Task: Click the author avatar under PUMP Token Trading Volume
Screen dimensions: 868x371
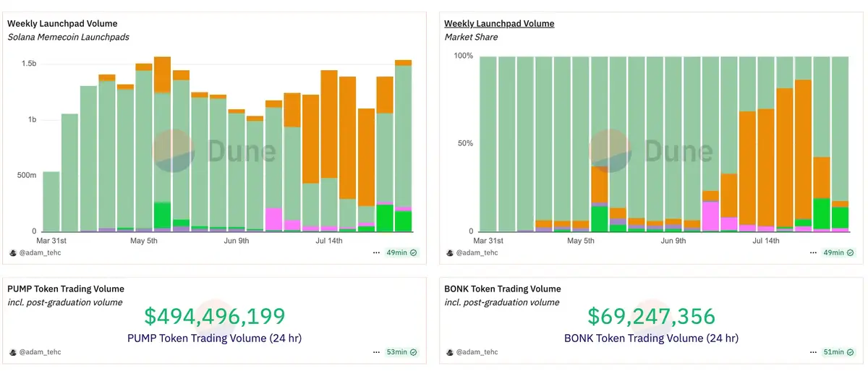Action: pyautogui.click(x=12, y=352)
